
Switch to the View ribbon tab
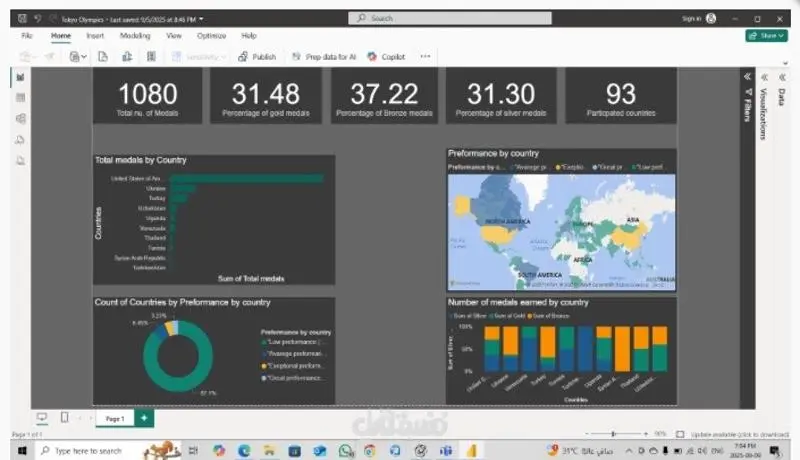pos(173,36)
